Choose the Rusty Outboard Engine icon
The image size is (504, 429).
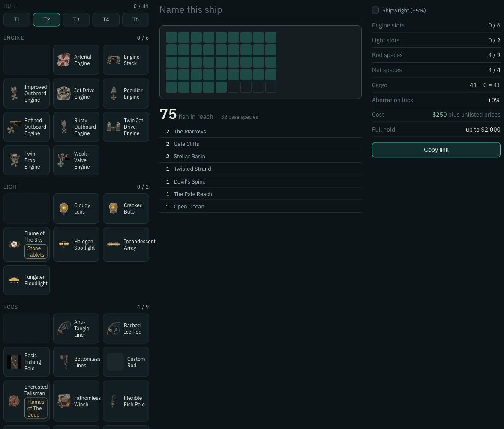pos(63,127)
